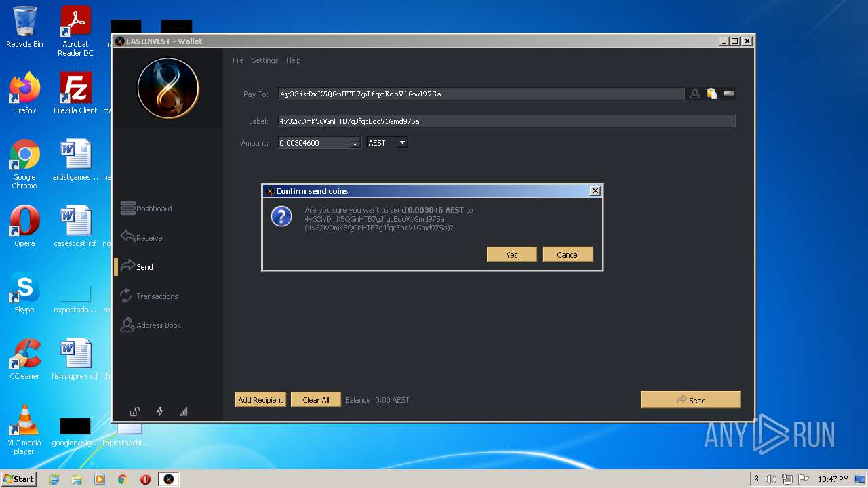Click the taskbar clock showing 10:47 PM
The width and height of the screenshot is (868, 488).
click(x=833, y=479)
